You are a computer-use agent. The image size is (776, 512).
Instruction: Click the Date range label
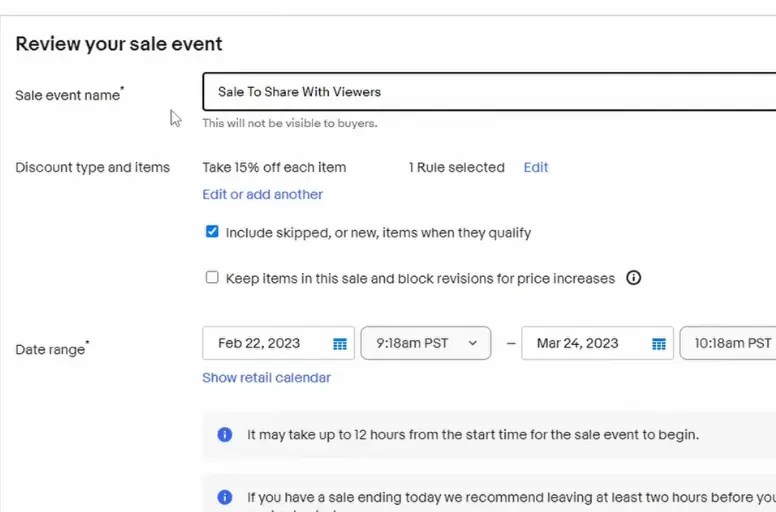pos(52,349)
